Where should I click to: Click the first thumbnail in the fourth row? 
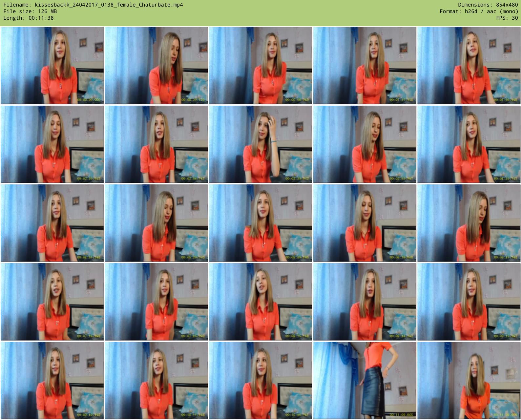click(x=52, y=302)
